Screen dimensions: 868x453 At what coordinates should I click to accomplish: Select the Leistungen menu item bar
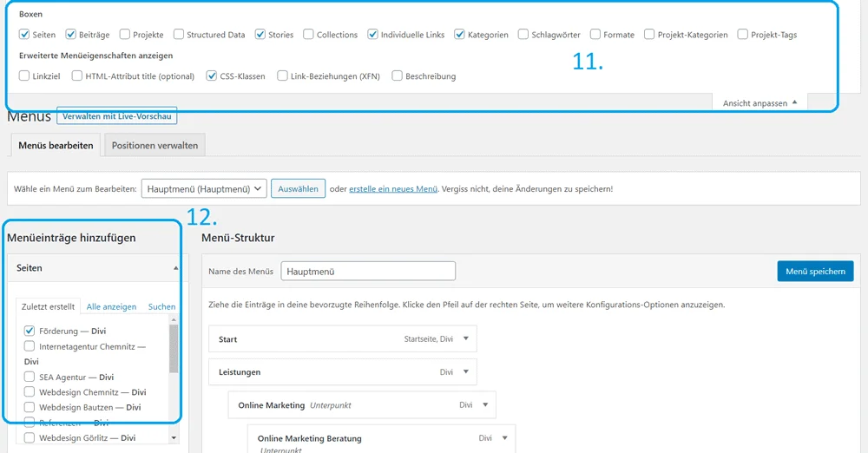point(343,372)
